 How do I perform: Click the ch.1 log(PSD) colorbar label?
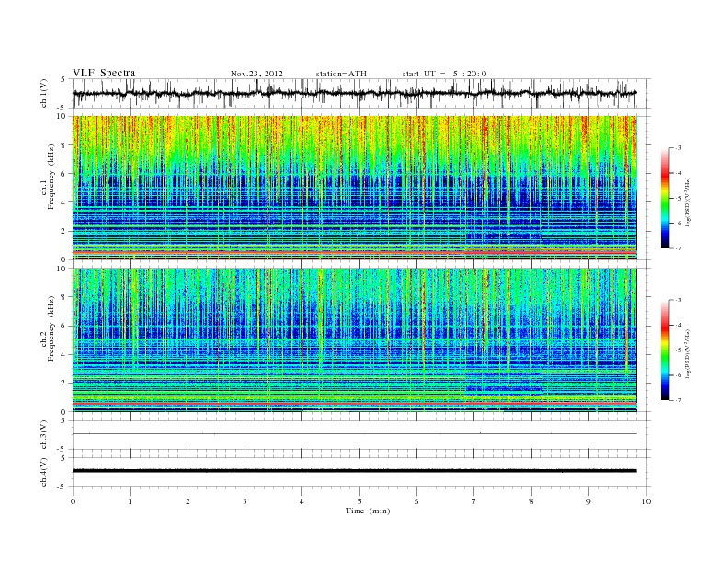pos(688,202)
